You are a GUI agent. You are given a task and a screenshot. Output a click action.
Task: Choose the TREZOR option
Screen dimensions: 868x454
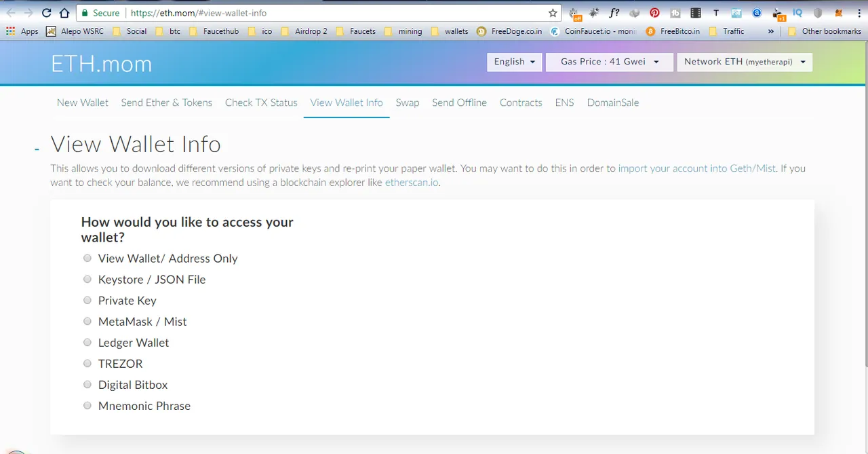click(x=87, y=363)
